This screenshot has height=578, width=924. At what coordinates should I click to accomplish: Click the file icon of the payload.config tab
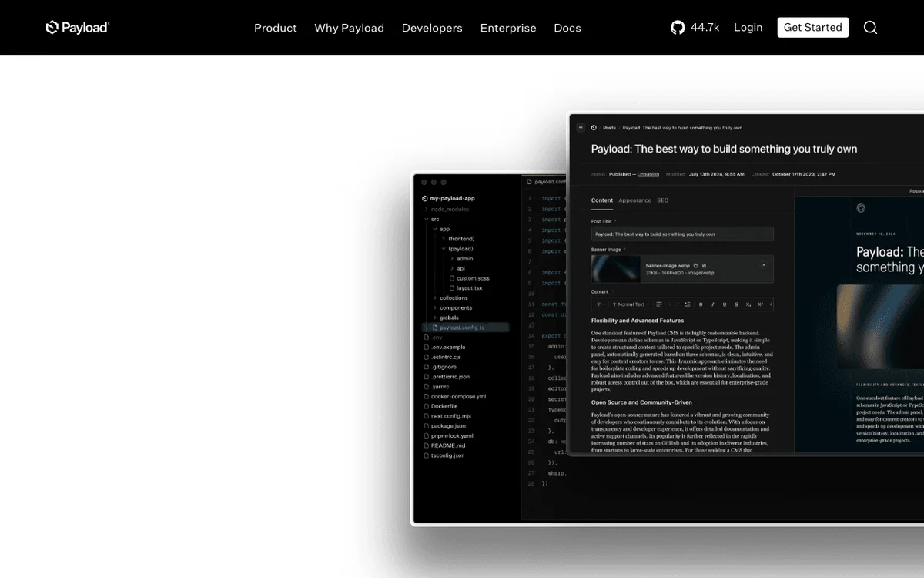click(530, 182)
